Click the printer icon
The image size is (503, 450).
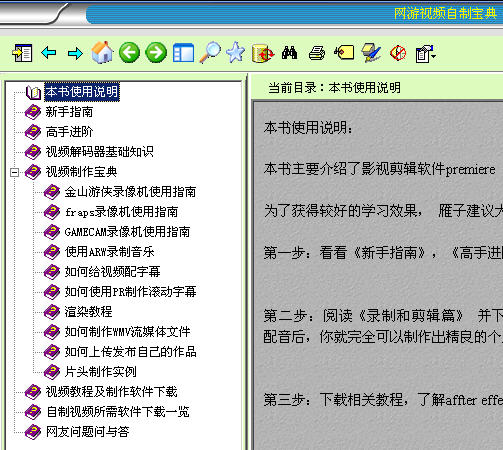[317, 53]
